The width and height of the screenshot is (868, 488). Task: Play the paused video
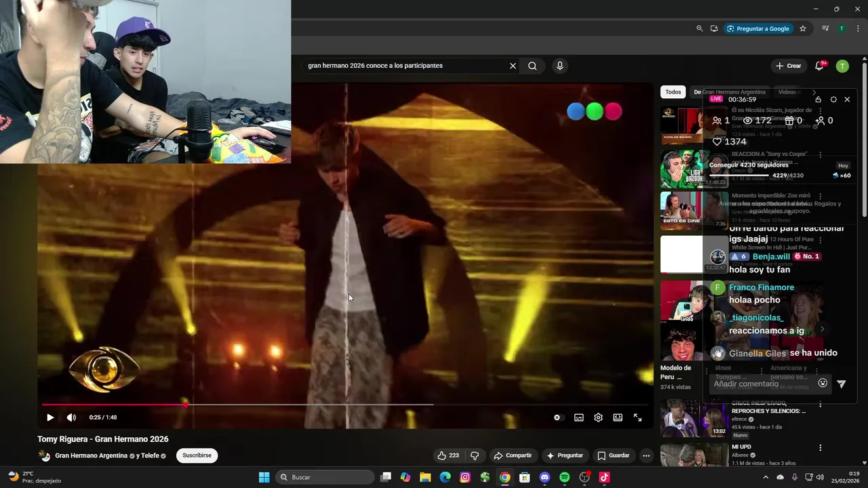tap(50, 418)
